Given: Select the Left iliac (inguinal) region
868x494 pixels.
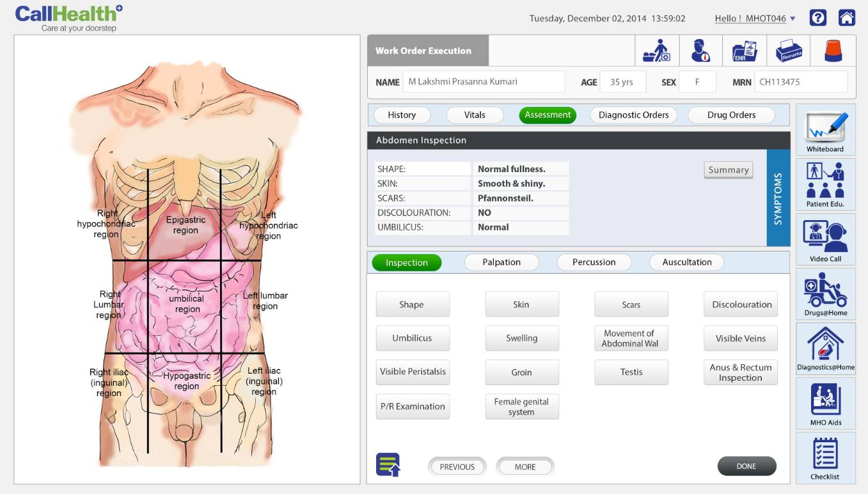Looking at the screenshot, I should pos(264,381).
